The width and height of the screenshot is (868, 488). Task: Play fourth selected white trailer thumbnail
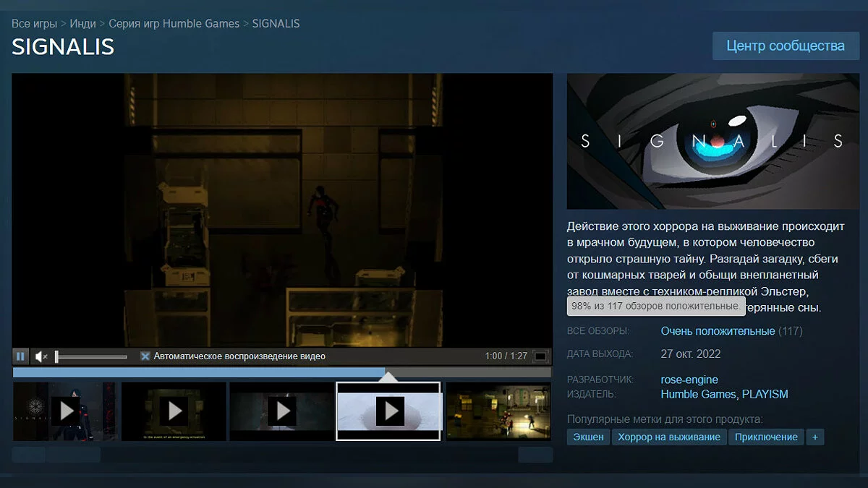388,411
